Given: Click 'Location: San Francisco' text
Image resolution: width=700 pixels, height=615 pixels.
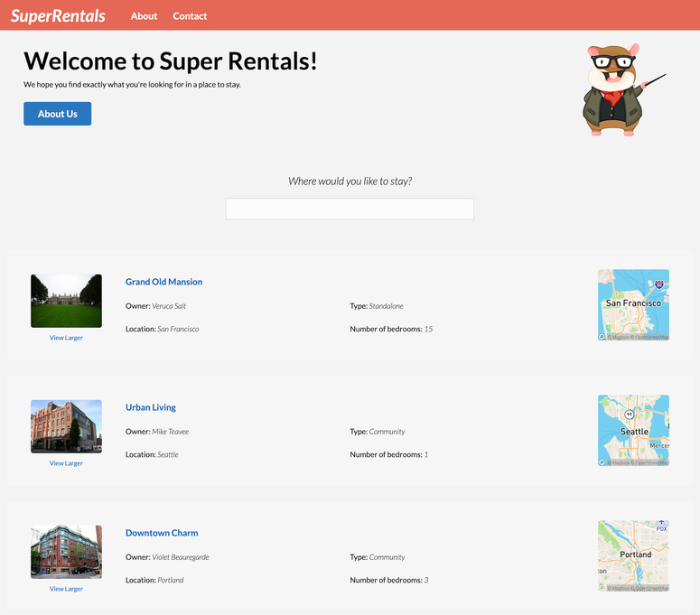Looking at the screenshot, I should coord(162,329).
